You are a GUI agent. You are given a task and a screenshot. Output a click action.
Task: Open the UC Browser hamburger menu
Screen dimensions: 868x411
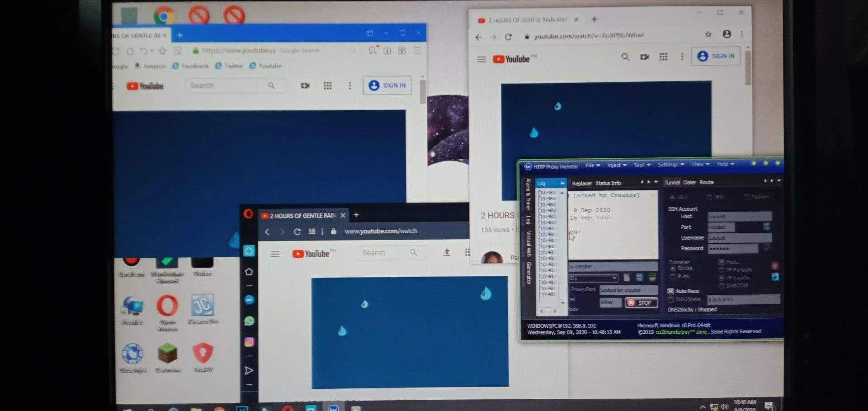(417, 50)
